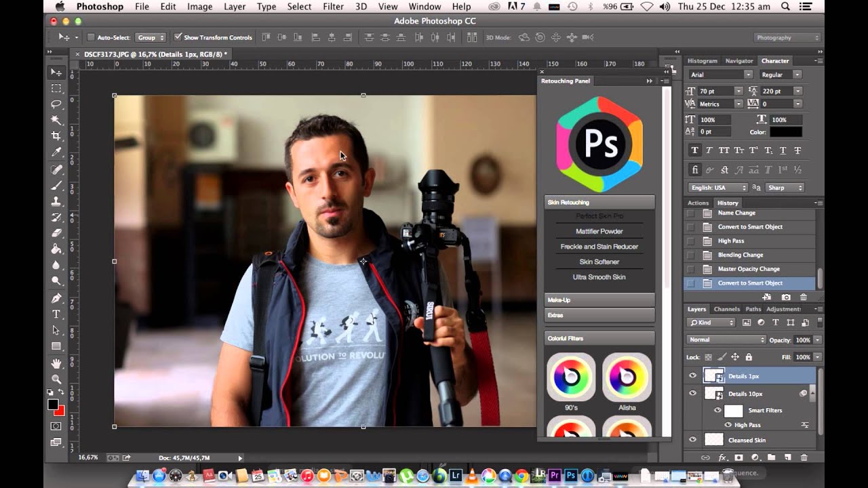Viewport: 868px width, 488px height.
Task: Switch to the Histogram tab
Action: pos(702,61)
